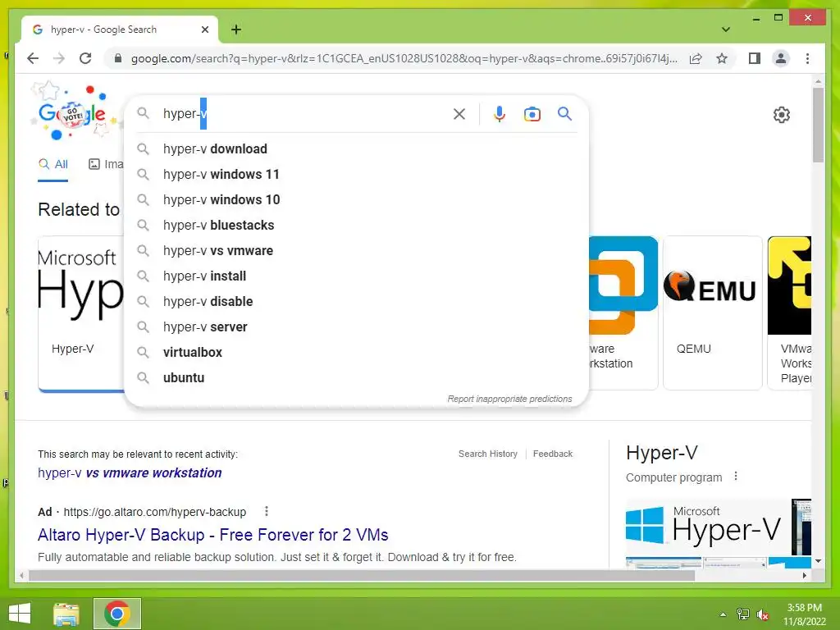Open the muted volume tray icon
Screen dimensions: 840x630
(x=762, y=614)
